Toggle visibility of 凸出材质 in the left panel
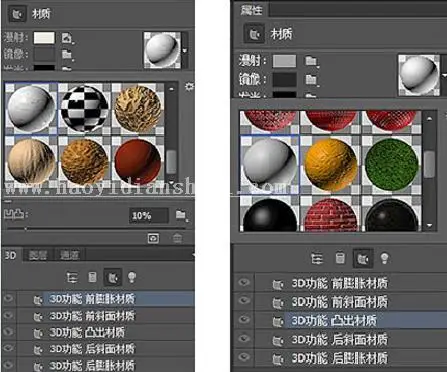This screenshot has width=447, height=372. [x=8, y=332]
